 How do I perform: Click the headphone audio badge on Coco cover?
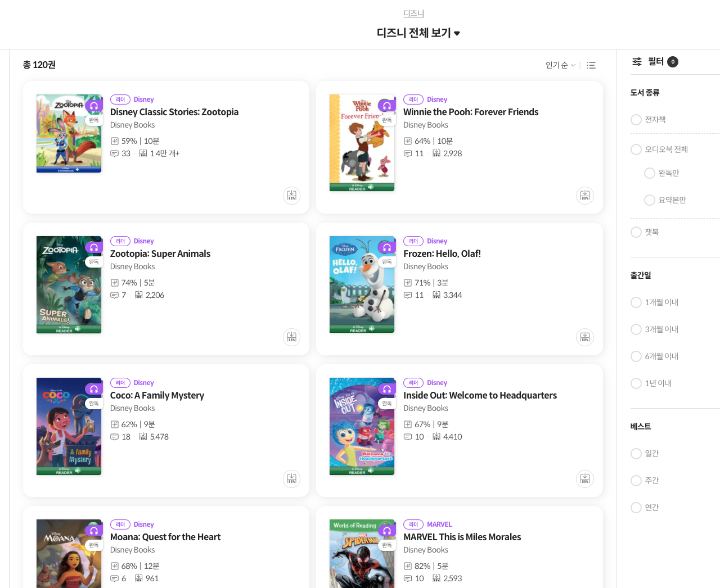[x=94, y=389]
